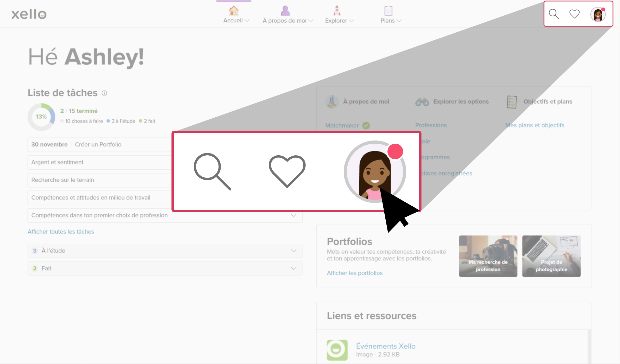The width and height of the screenshot is (620, 364).
Task: Expand the Plans nav chevron
Action: point(399,21)
